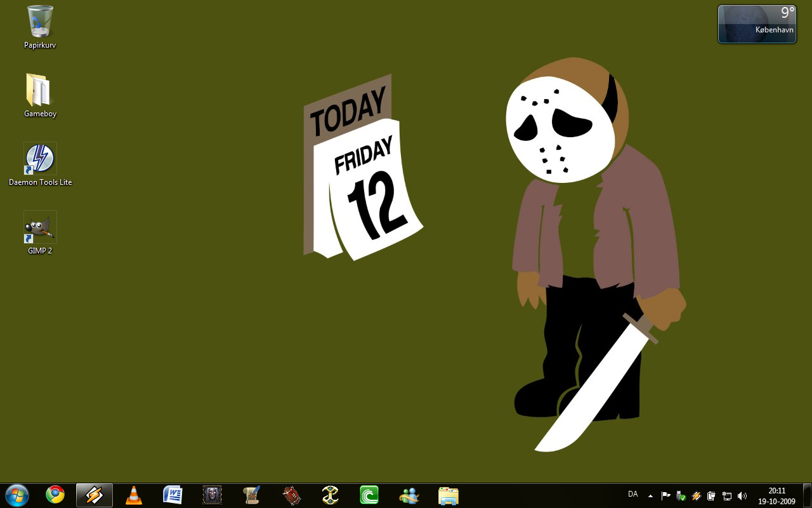Open Winamp lightning icon in system tray
The height and width of the screenshot is (508, 812).
pyautogui.click(x=697, y=495)
